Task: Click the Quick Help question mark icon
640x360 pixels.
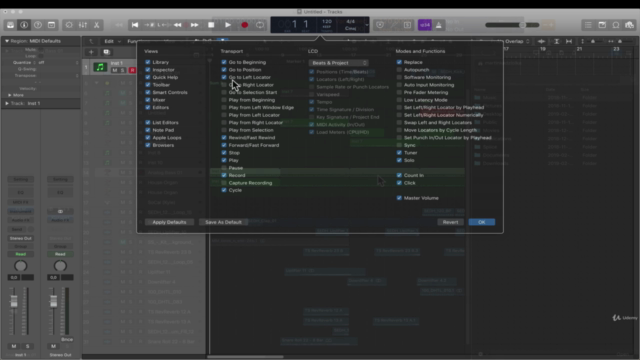Action: click(38, 25)
